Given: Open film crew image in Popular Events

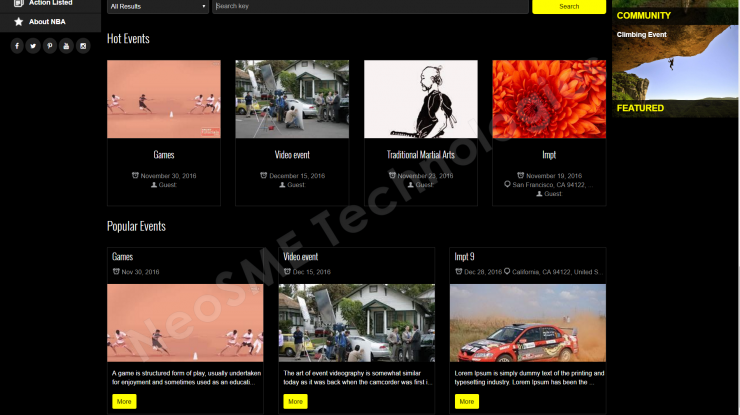Looking at the screenshot, I should (x=356, y=323).
